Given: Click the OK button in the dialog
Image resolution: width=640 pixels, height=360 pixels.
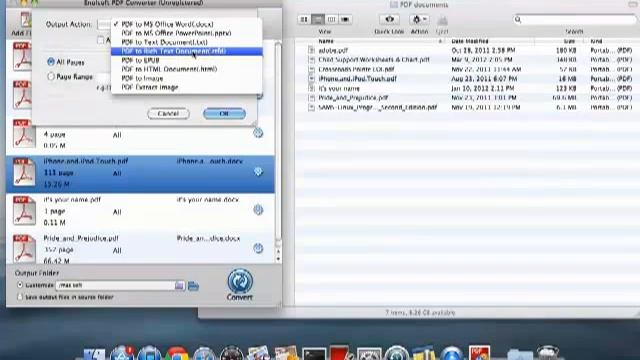Looking at the screenshot, I should pyautogui.click(x=224, y=113).
